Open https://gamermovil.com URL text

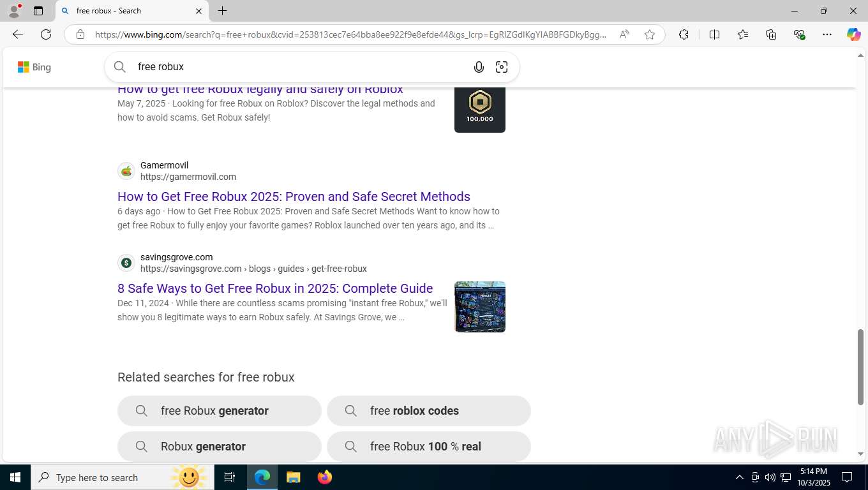188,177
